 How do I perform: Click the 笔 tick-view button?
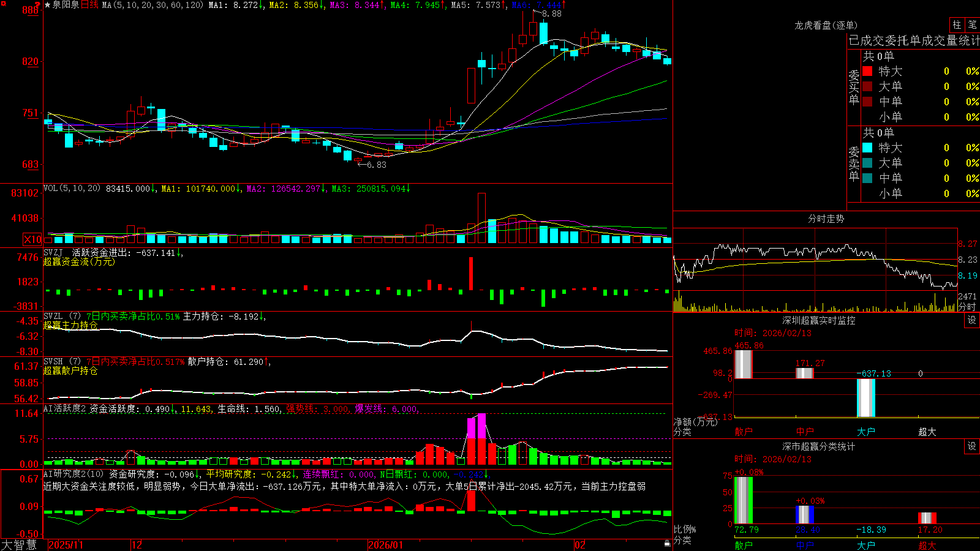[x=972, y=24]
